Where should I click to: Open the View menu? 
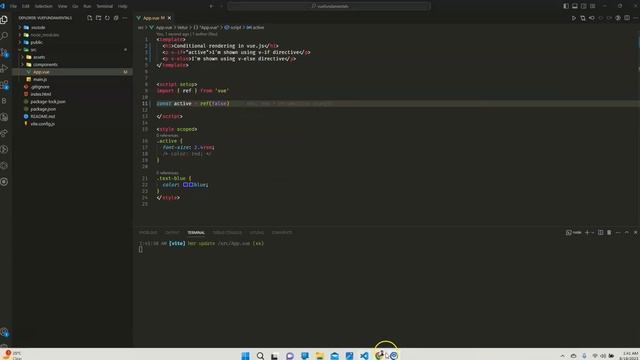tap(62, 6)
